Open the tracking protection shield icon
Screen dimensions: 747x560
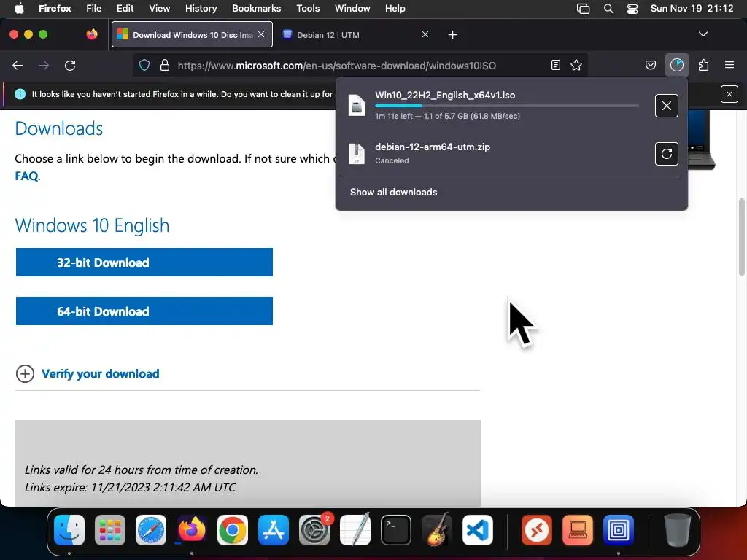pos(144,65)
